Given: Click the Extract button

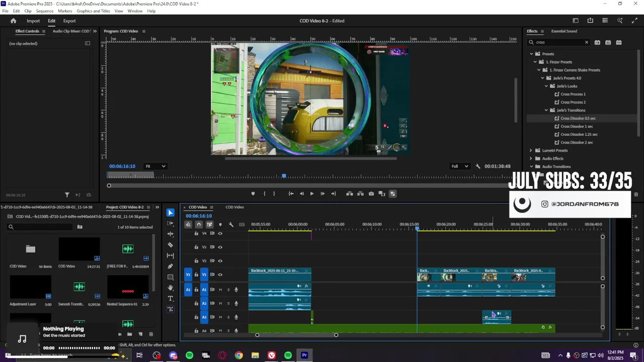Looking at the screenshot, I should (x=360, y=194).
